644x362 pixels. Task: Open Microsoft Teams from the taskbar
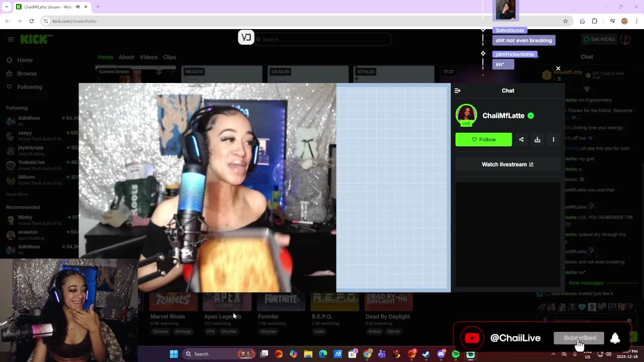pos(382,354)
